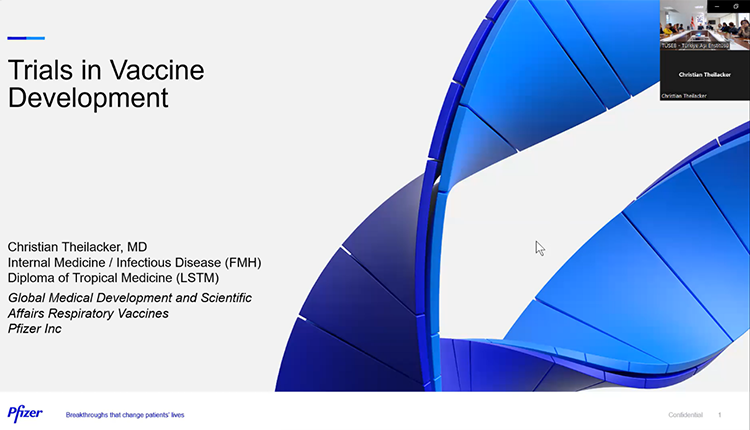Image resolution: width=750 pixels, height=430 pixels.
Task: Select the 'Diploma of Tropical Medicine (LSTM)' line
Action: [x=112, y=278]
